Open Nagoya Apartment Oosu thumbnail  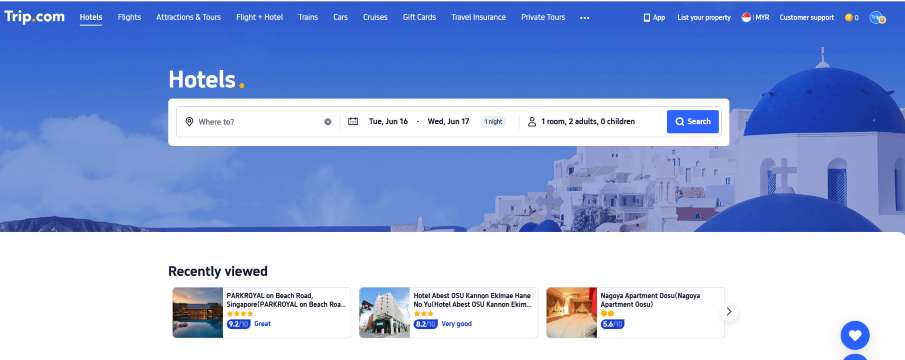pos(571,313)
